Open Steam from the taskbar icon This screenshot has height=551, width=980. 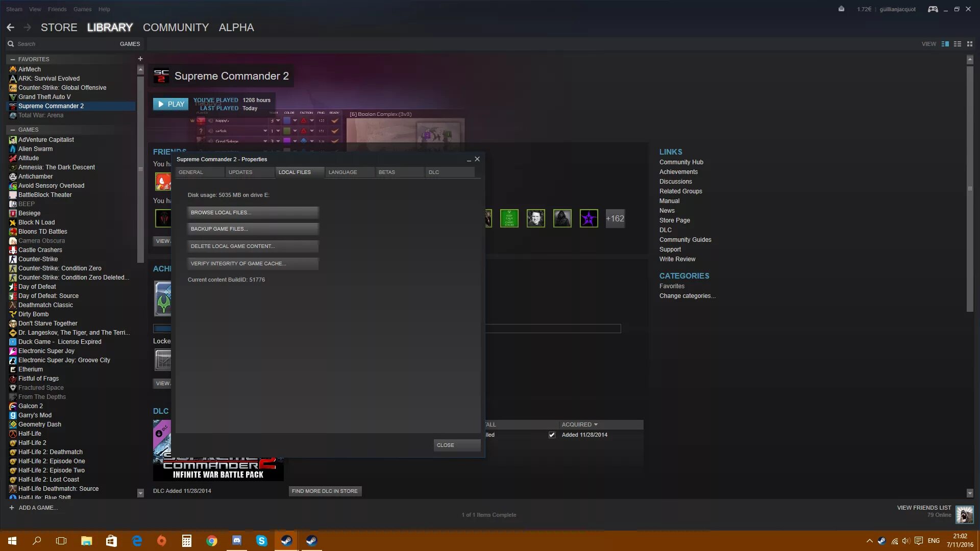tap(286, 540)
